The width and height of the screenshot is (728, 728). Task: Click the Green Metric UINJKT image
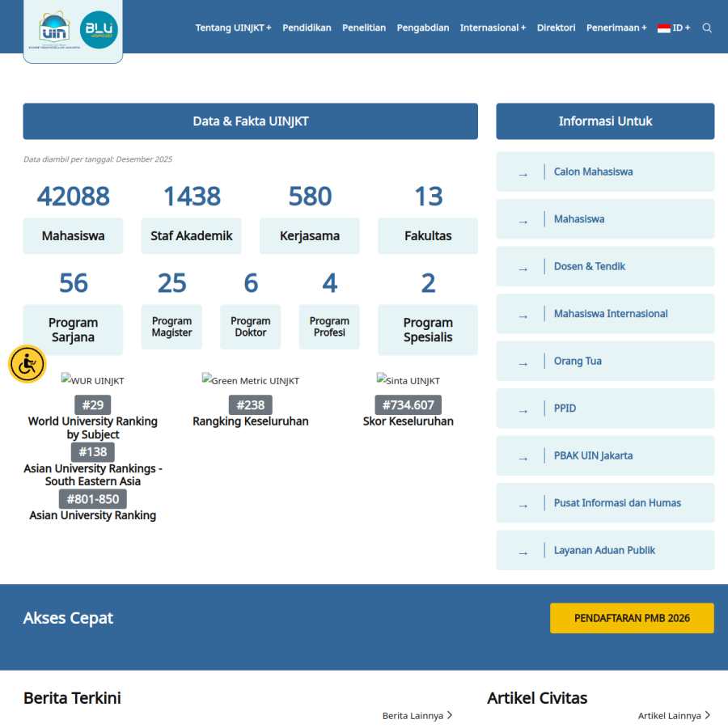click(250, 380)
